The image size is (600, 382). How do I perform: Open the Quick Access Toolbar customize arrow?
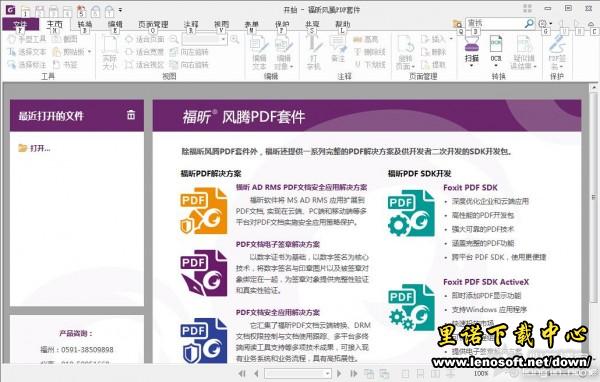click(120, 10)
